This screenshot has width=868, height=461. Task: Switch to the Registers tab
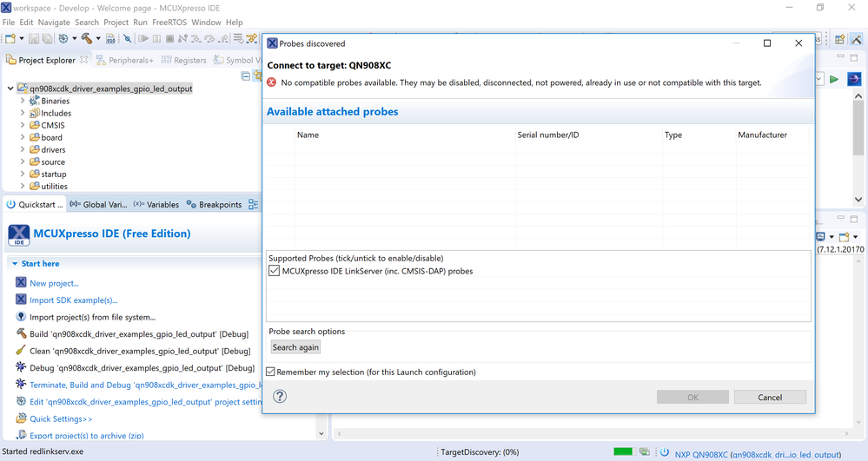[184, 60]
